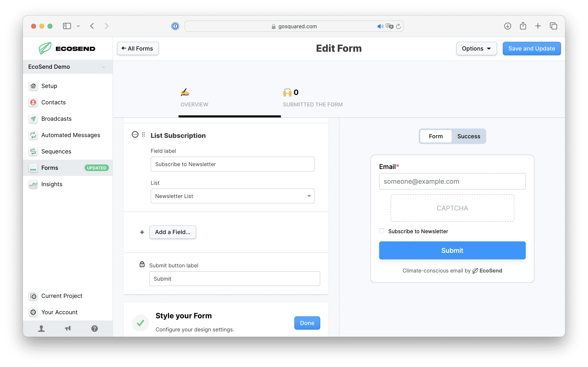Switch preview to Form view
This screenshot has width=588, height=367.
[436, 136]
